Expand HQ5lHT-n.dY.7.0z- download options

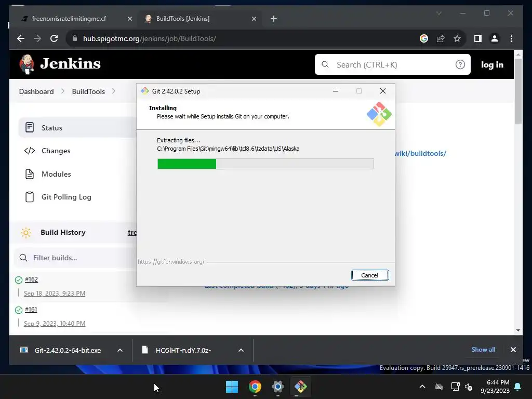pos(241,350)
